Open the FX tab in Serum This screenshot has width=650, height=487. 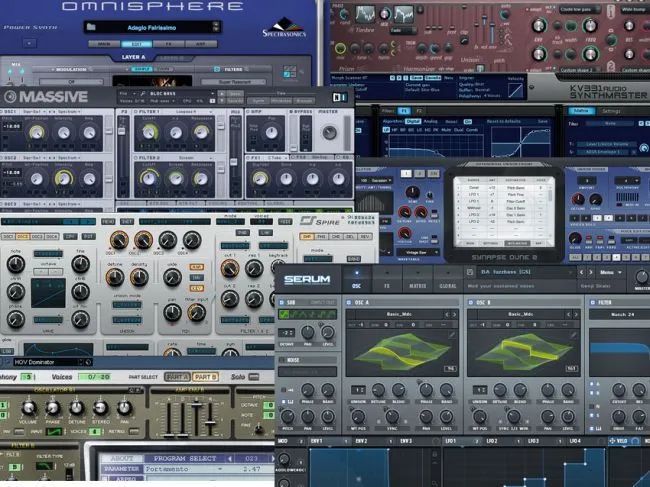click(387, 286)
